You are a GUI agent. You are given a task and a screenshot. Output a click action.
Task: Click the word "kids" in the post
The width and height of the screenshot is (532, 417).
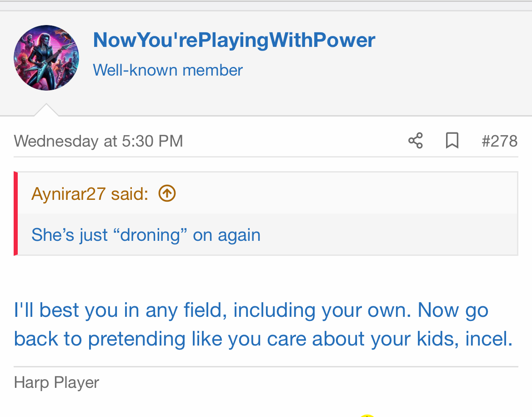tap(438, 339)
